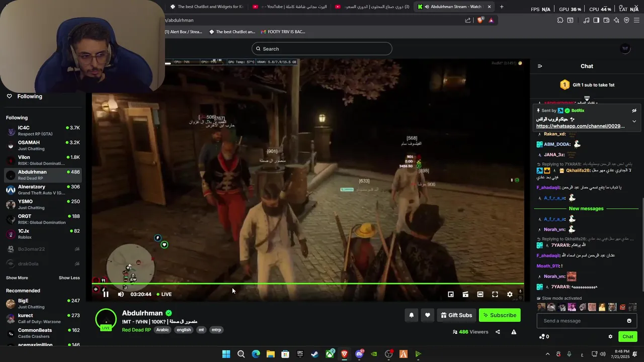Share the stream via share icon
Image resolution: width=644 pixels, height=362 pixels.
(498, 332)
